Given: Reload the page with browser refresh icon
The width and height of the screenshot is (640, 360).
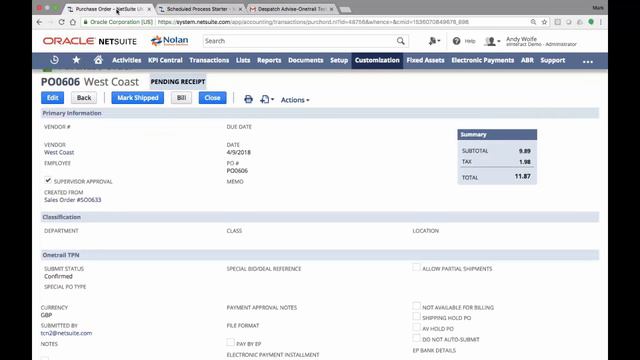Looking at the screenshot, I should pos(62,22).
